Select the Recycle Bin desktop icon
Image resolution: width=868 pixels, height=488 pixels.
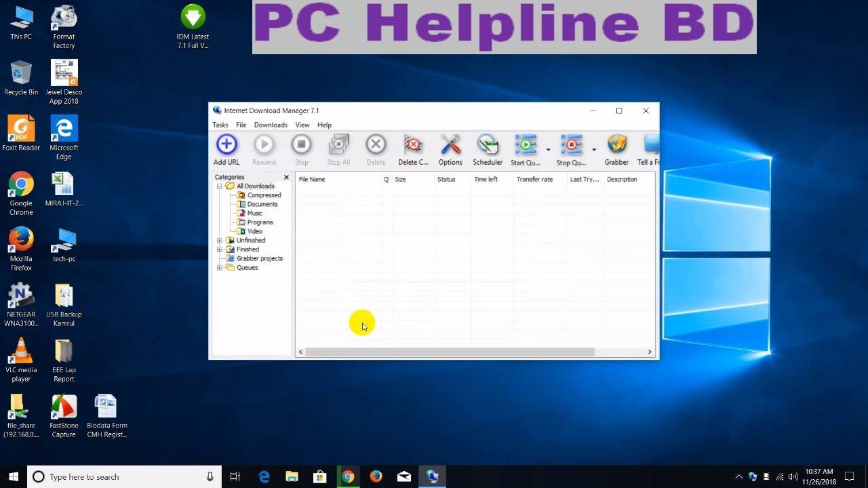[21, 78]
